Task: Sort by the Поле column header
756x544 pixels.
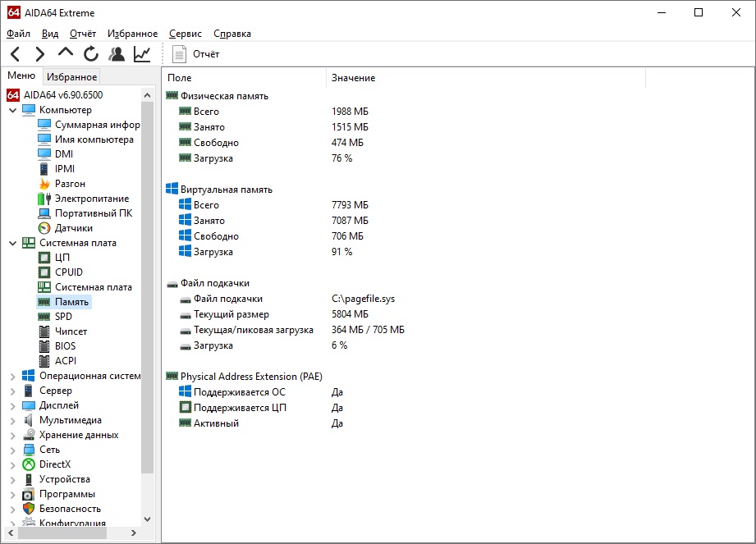Action: coord(245,78)
